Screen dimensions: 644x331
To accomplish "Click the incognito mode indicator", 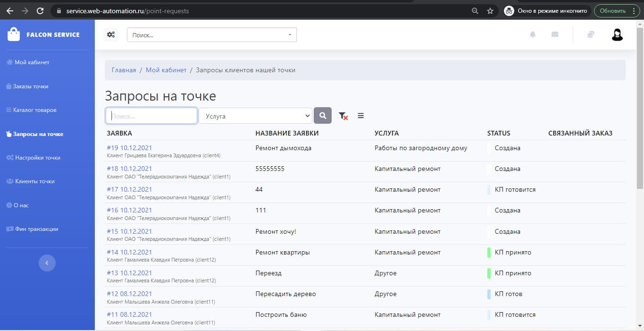I will pyautogui.click(x=546, y=10).
